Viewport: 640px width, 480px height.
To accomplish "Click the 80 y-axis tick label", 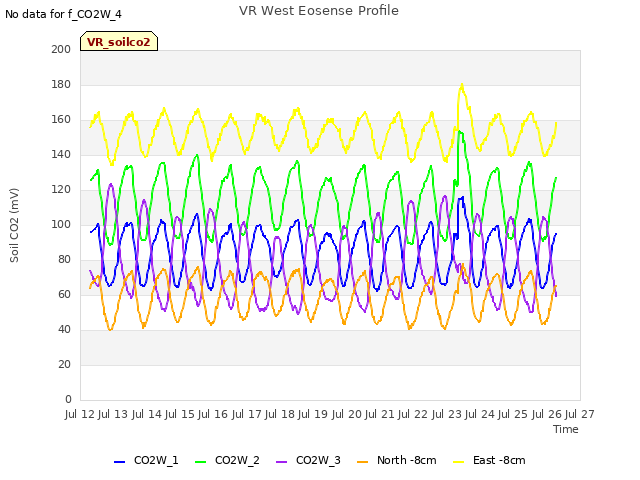I will click(x=64, y=260).
